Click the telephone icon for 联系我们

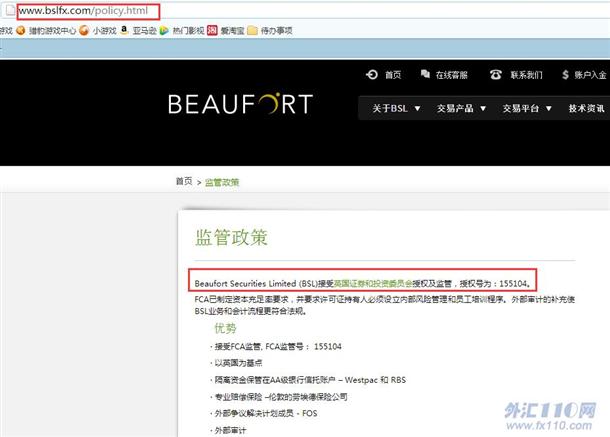pos(495,74)
